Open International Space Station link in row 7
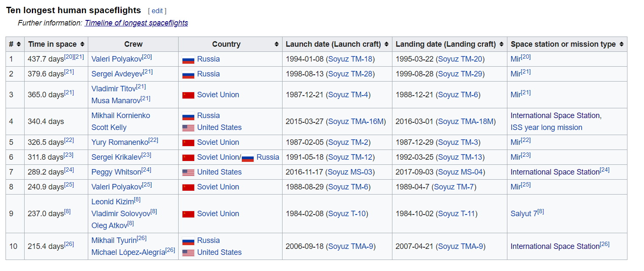644x271 pixels. pyautogui.click(x=555, y=172)
